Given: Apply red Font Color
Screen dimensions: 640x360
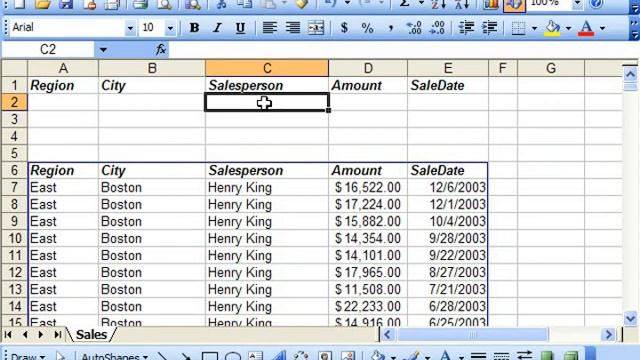Looking at the screenshot, I should [x=587, y=28].
